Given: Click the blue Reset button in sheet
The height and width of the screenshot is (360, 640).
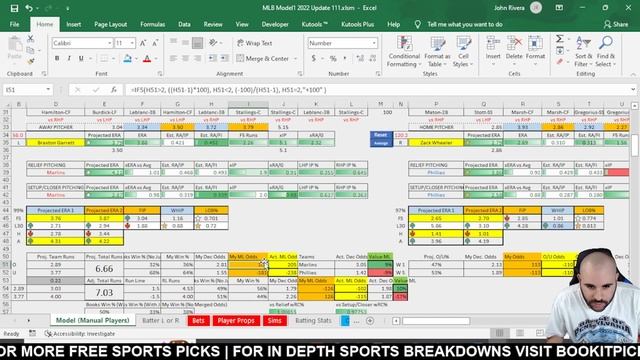Looking at the screenshot, I should pyautogui.click(x=381, y=135).
